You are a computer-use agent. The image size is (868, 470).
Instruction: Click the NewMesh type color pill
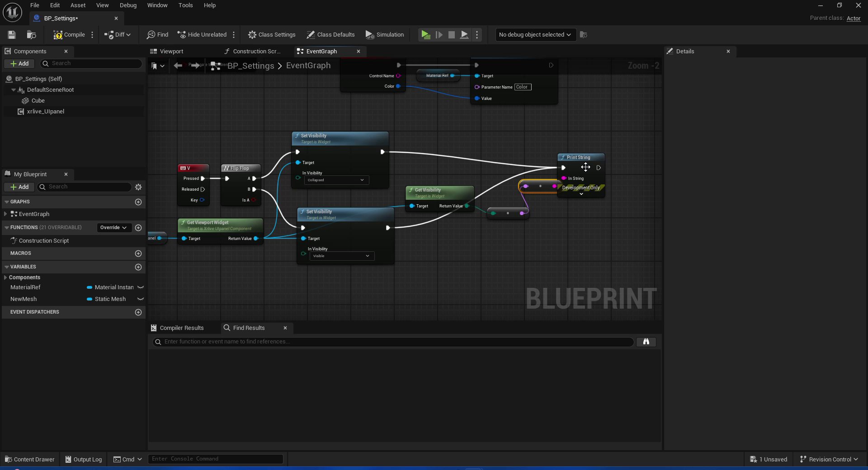click(x=90, y=299)
